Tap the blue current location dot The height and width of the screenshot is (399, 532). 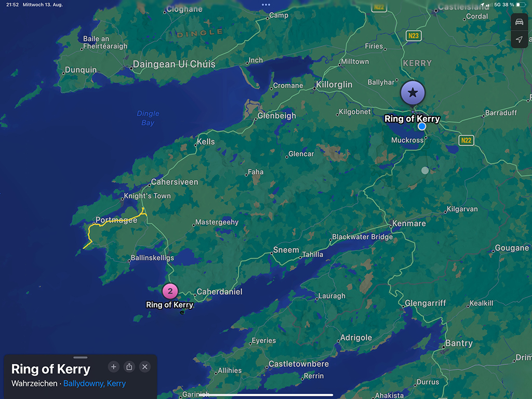422,126
